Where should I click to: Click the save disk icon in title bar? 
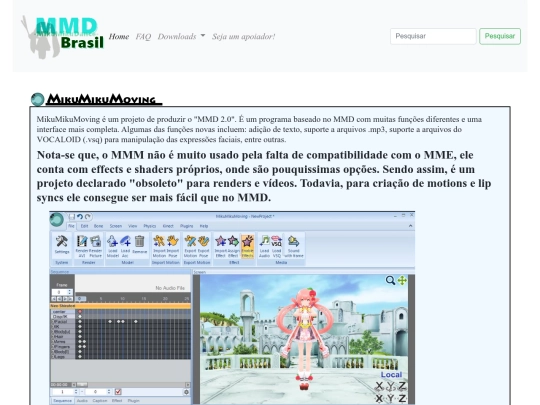(72, 217)
